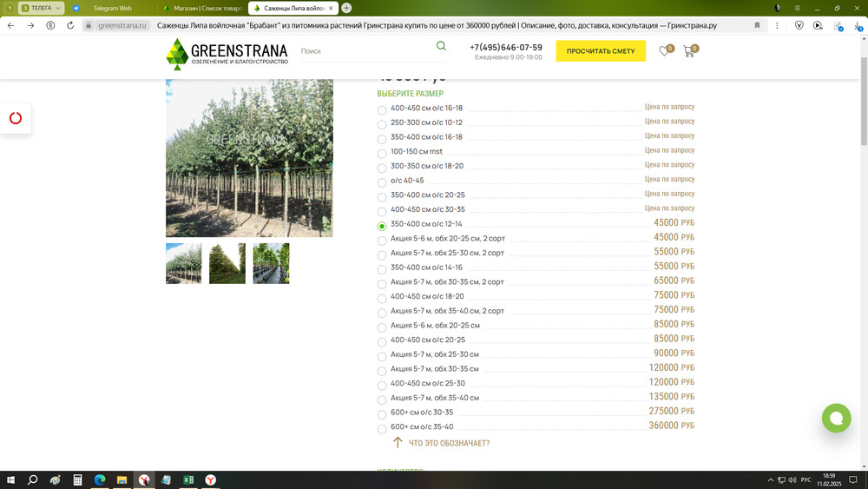Open the shopping cart icon

(689, 51)
